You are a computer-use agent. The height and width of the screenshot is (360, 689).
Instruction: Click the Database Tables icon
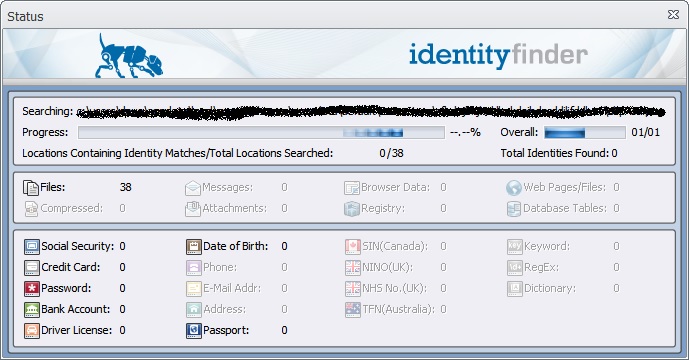[x=513, y=209]
